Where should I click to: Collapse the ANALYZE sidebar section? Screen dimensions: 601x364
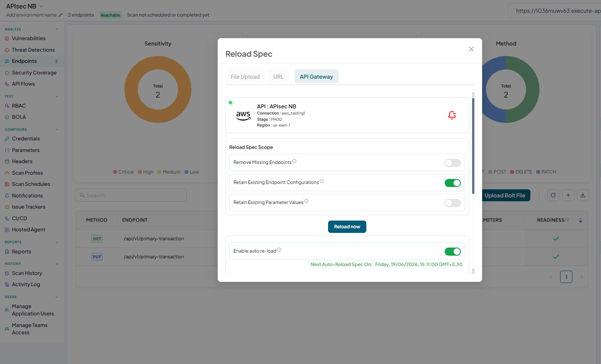[x=57, y=29]
